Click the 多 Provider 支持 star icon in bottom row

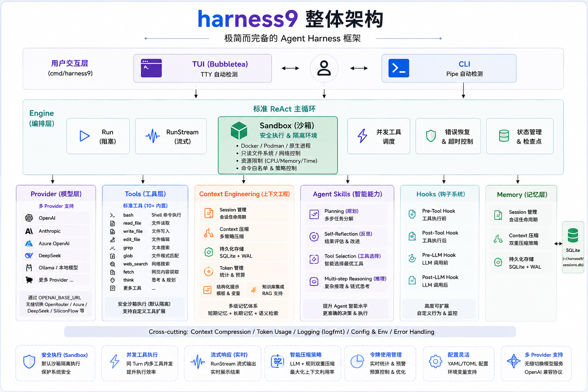513,361
